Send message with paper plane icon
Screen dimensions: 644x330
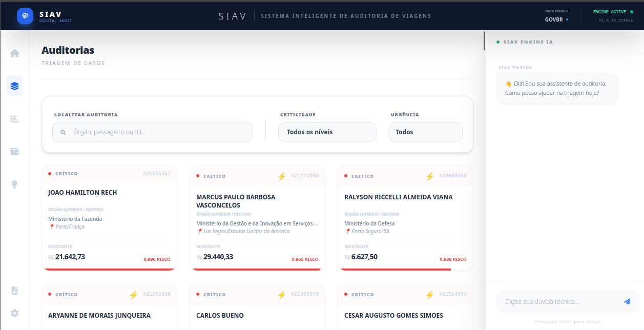[627, 302]
